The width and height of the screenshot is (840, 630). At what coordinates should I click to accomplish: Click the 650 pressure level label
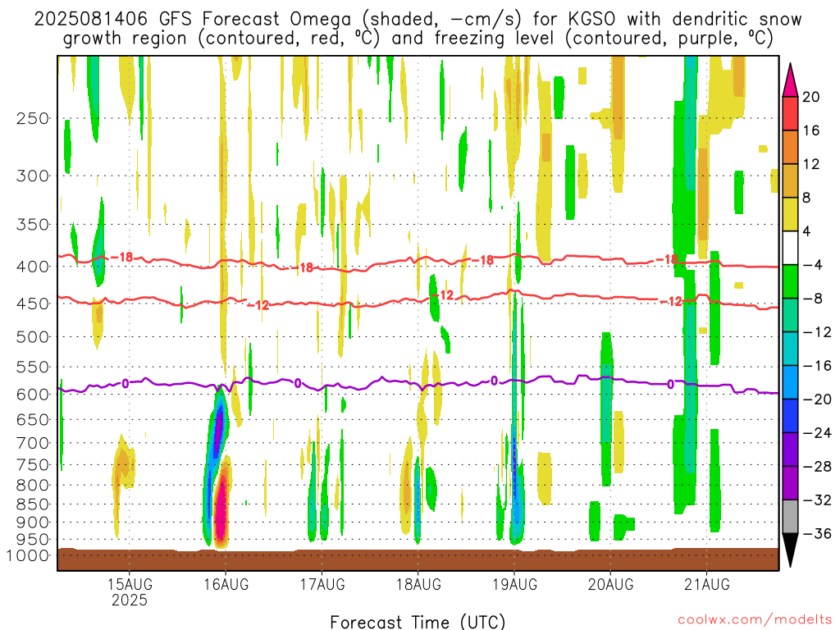pyautogui.click(x=33, y=419)
